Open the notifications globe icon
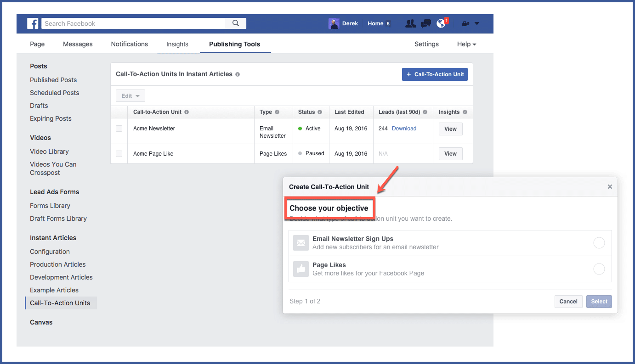 (441, 23)
